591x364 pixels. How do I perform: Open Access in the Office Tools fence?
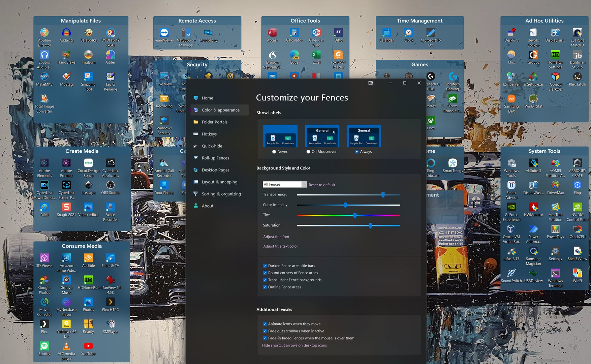coord(272,35)
